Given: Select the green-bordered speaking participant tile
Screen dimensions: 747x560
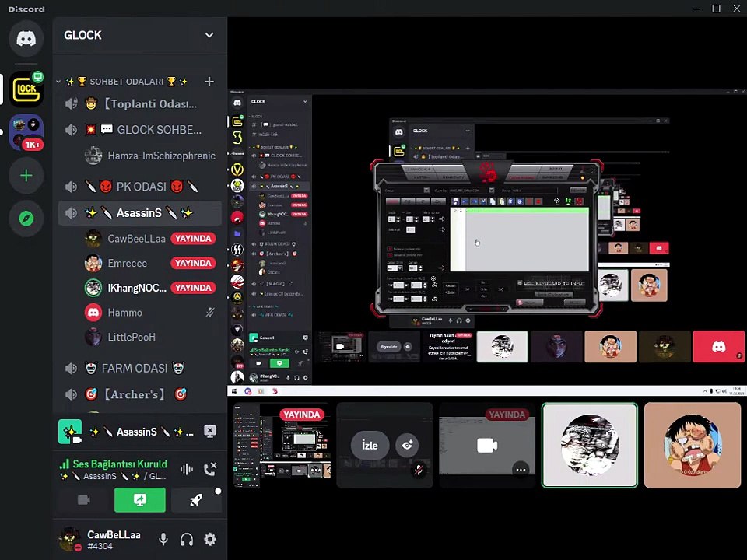Looking at the screenshot, I should (x=590, y=446).
